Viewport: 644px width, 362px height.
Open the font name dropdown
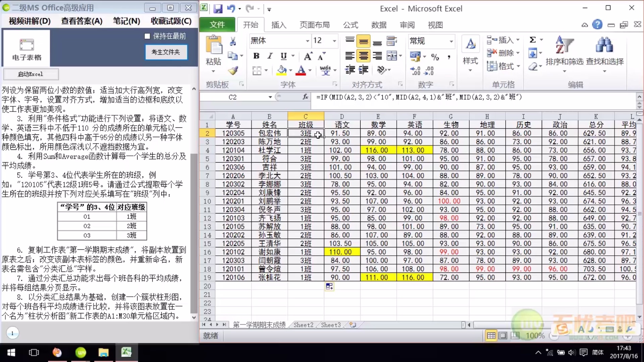[307, 41]
